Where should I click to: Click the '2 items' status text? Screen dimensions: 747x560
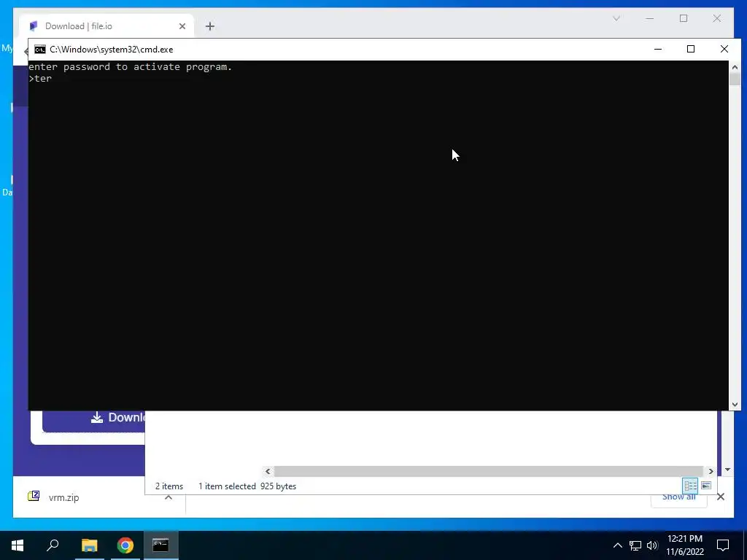[169, 486]
